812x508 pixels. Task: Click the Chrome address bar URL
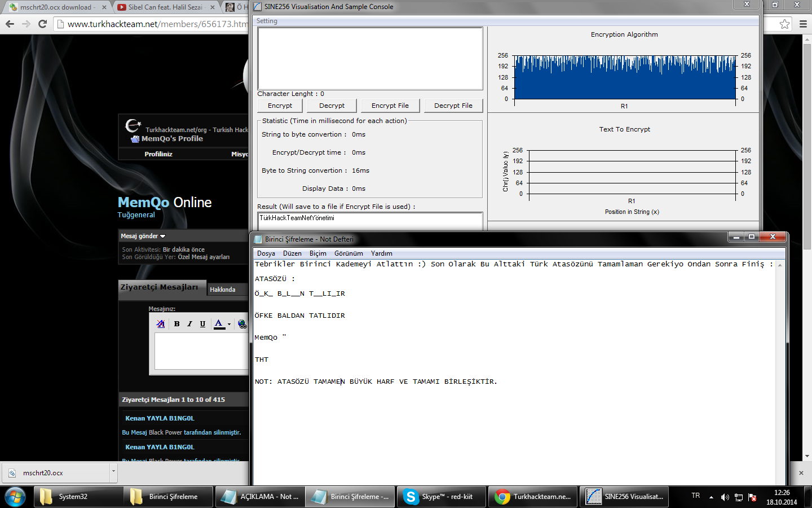click(157, 24)
